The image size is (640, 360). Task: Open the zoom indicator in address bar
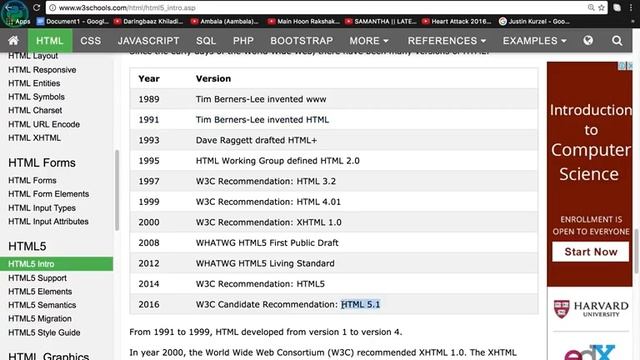[591, 8]
